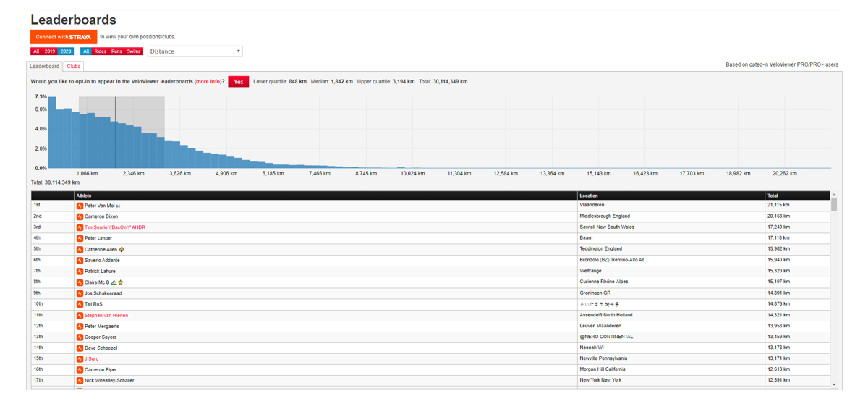Click Strava icon next to Catherine Allen

[x=80, y=249]
